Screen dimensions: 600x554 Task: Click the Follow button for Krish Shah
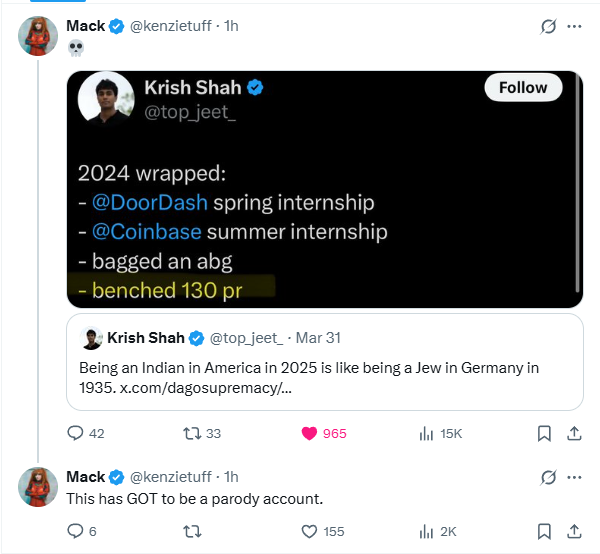point(523,87)
